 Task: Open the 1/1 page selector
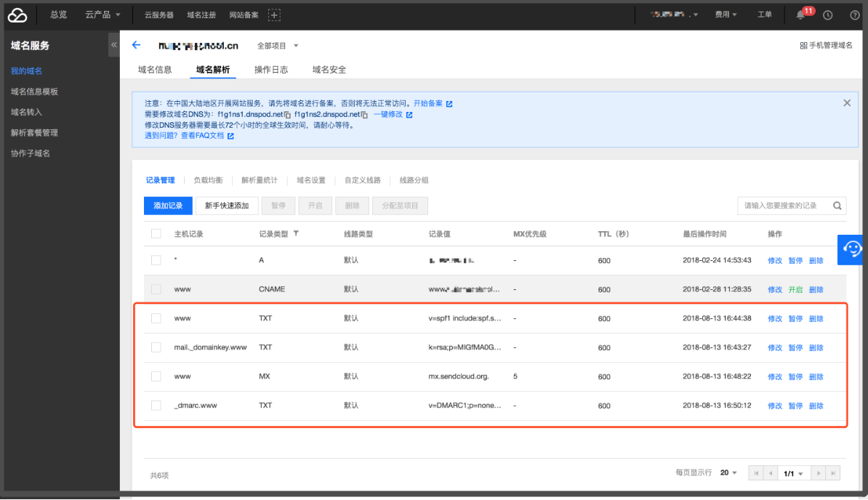pos(793,473)
